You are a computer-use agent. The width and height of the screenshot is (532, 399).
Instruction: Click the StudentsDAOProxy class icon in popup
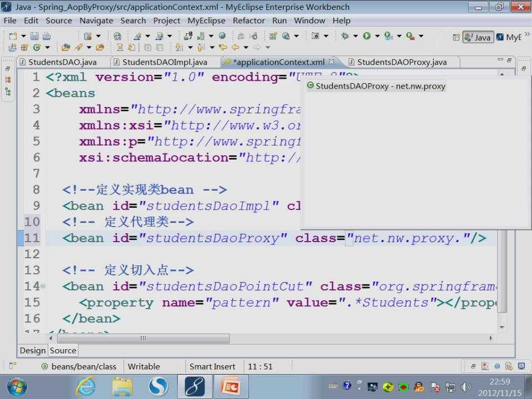310,85
